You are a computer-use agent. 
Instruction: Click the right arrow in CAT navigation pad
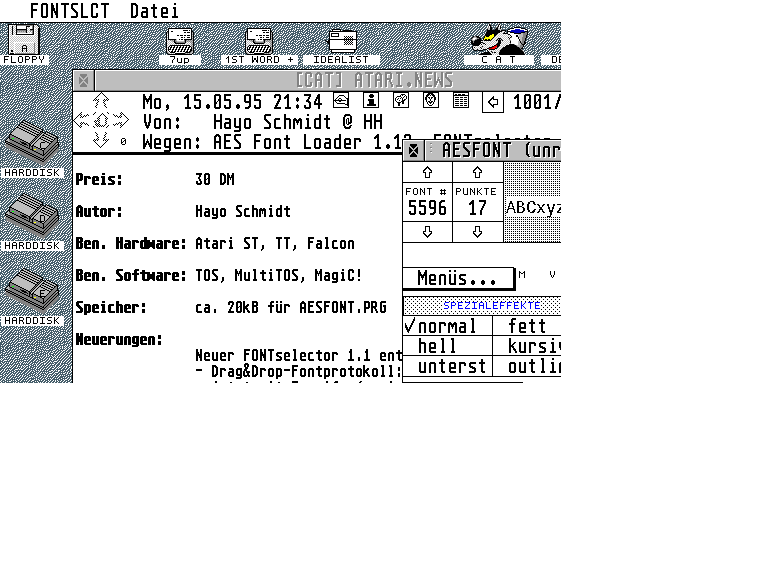coord(120,120)
